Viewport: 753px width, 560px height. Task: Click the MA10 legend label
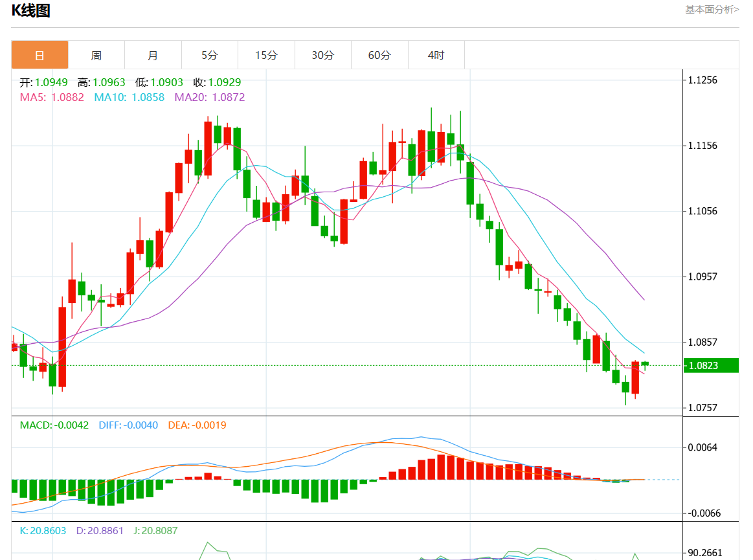pyautogui.click(x=129, y=97)
